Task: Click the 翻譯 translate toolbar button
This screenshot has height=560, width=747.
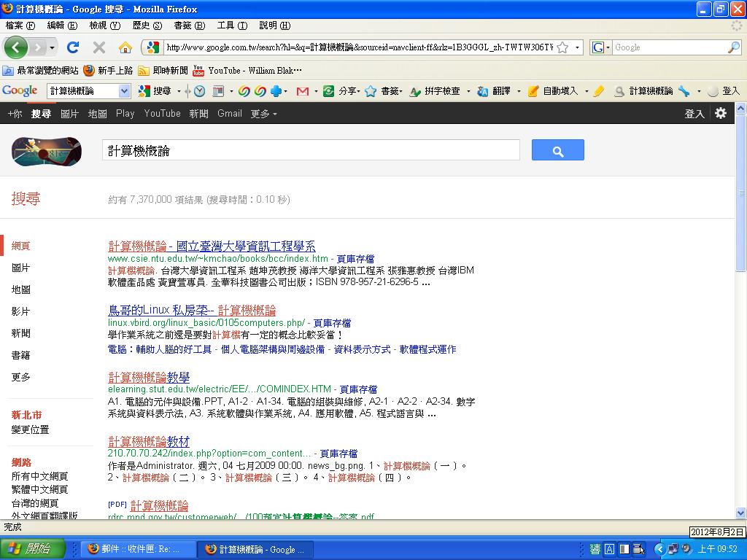Action: tap(494, 91)
